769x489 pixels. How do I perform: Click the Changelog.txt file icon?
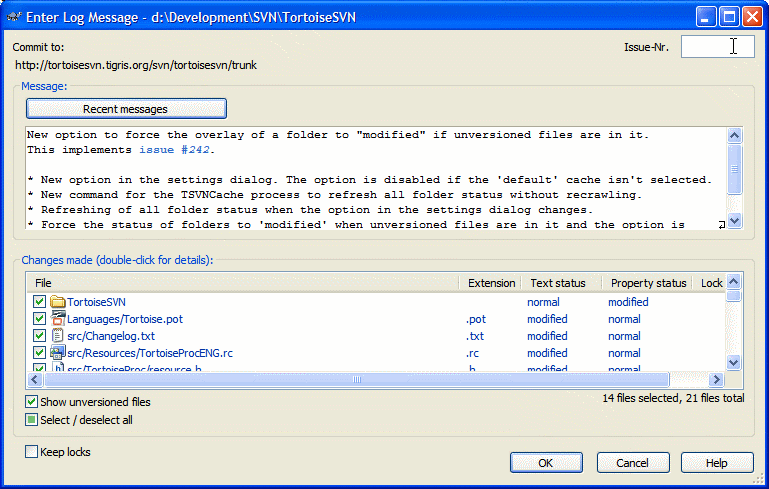[x=58, y=336]
